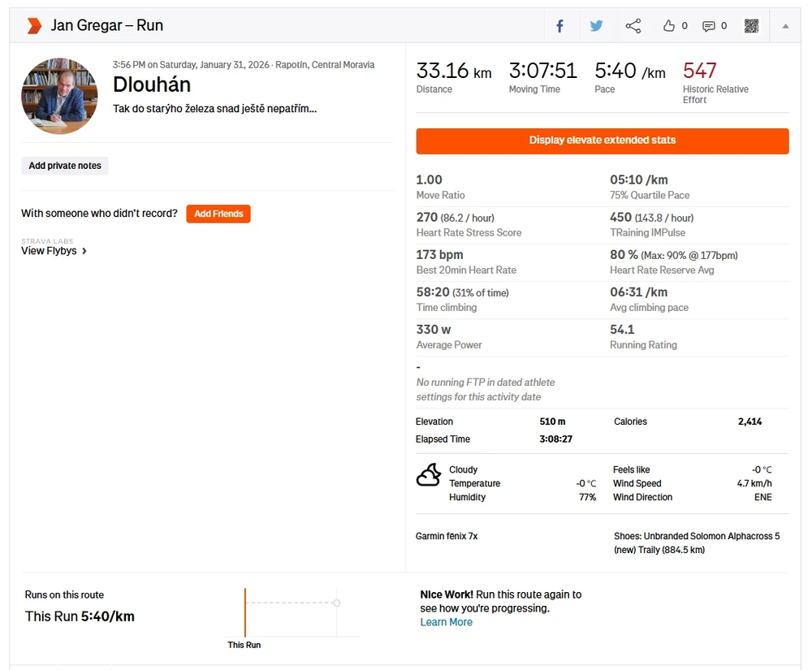Show the QR code for activity
The width and height of the screenshot is (812, 670).
[751, 26]
